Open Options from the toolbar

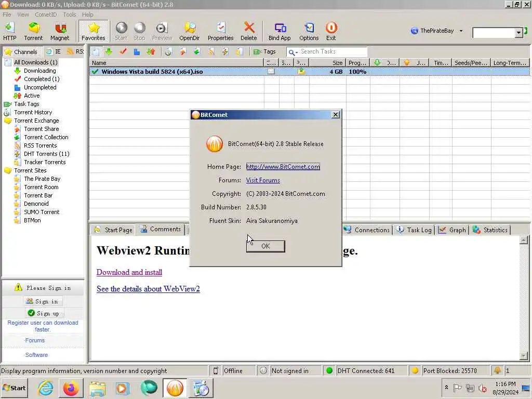coord(309,31)
